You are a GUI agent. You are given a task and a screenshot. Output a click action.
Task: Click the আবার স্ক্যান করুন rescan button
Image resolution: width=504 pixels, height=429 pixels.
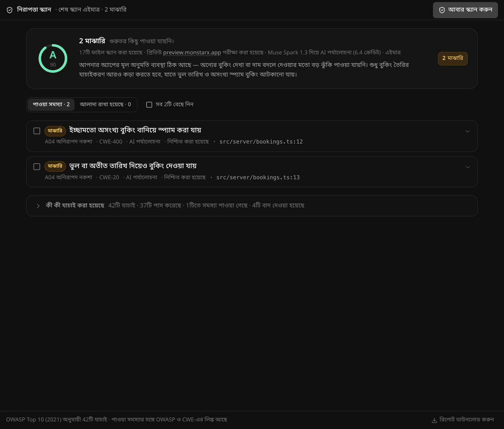465,10
